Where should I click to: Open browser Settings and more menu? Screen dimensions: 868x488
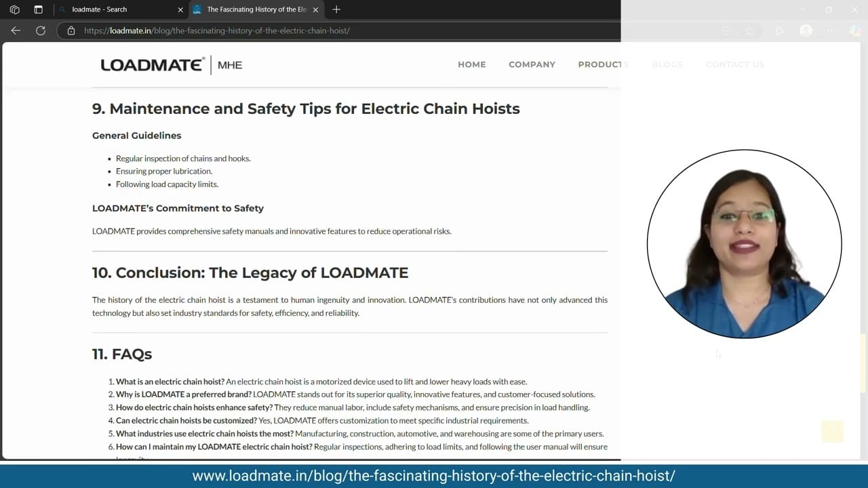(x=831, y=30)
